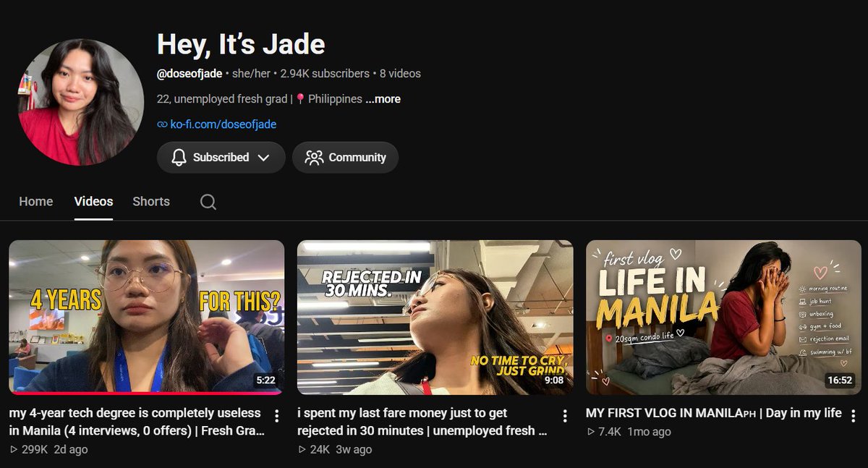The width and height of the screenshot is (868, 468).
Task: Click the channel profile picture
Action: tap(81, 103)
